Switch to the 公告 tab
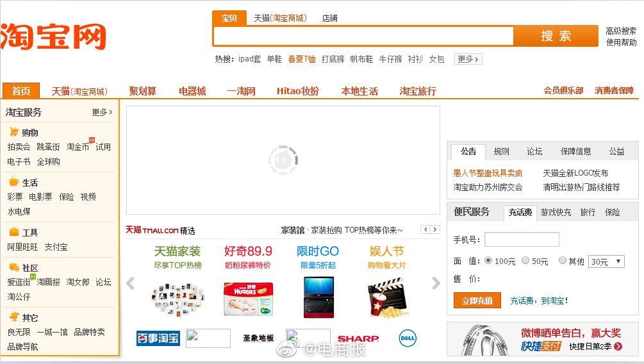Screen dimensions: 644x364 (468, 152)
